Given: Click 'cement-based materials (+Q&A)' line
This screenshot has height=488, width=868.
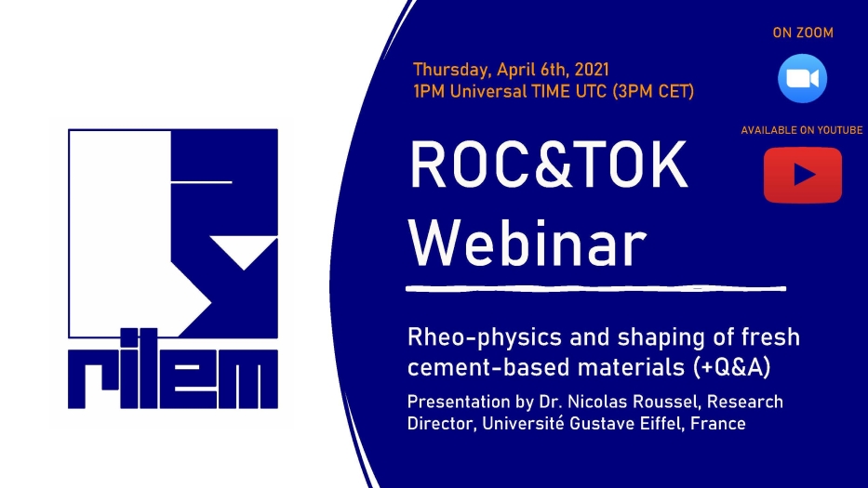Looking at the screenshot, I should [589, 367].
